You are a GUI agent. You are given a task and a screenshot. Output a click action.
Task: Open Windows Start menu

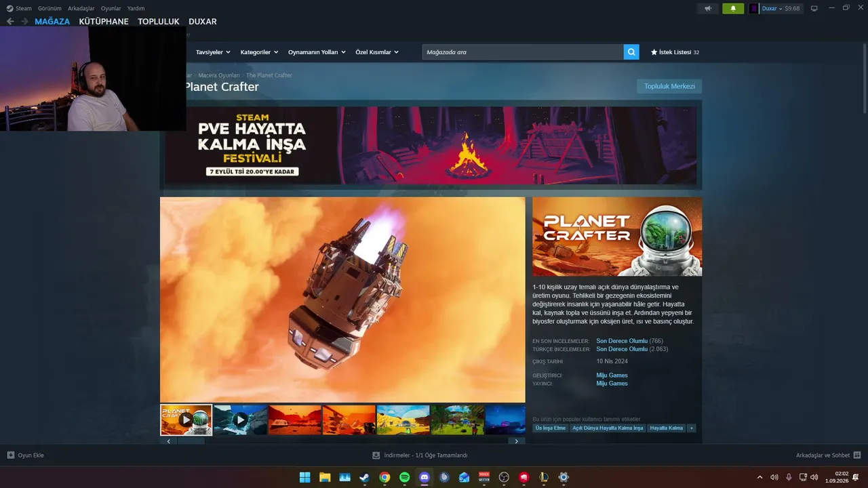pyautogui.click(x=305, y=477)
